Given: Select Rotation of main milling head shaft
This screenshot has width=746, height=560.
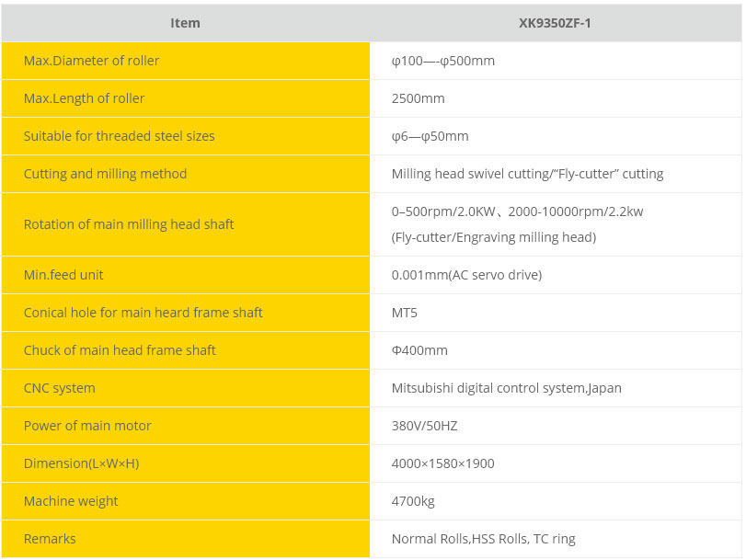Looking at the screenshot, I should [x=129, y=224].
